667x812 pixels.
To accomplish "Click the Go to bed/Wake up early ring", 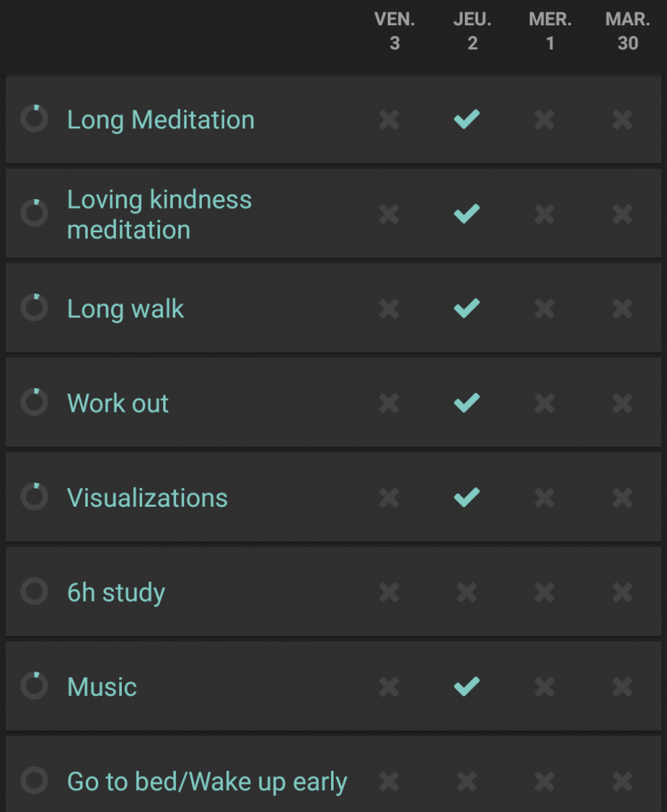I will (x=34, y=781).
